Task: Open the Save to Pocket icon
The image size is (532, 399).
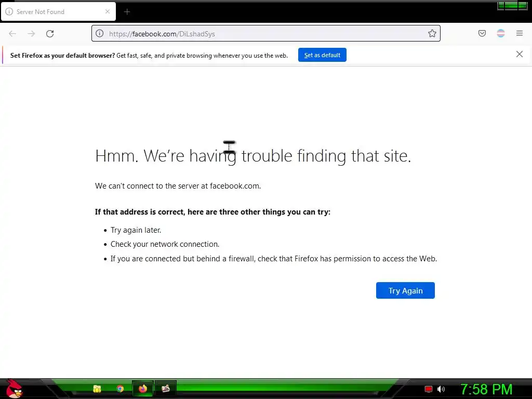Action: [482, 33]
